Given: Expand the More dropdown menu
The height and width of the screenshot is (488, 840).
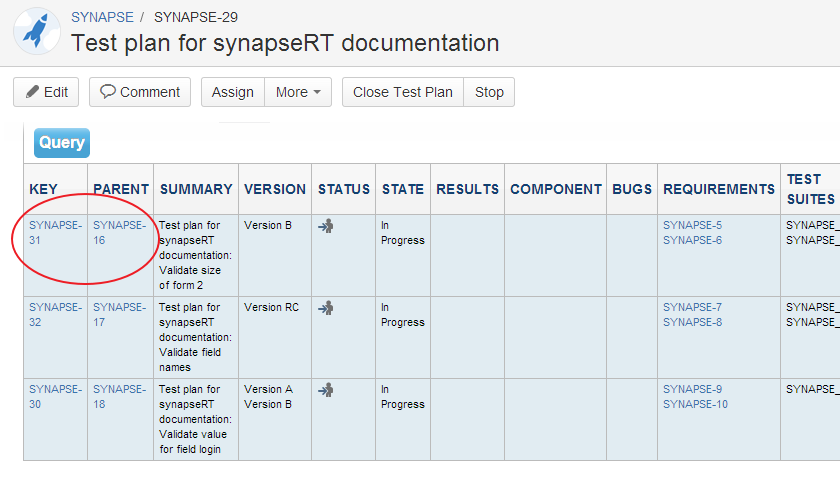Looking at the screenshot, I should tap(297, 92).
